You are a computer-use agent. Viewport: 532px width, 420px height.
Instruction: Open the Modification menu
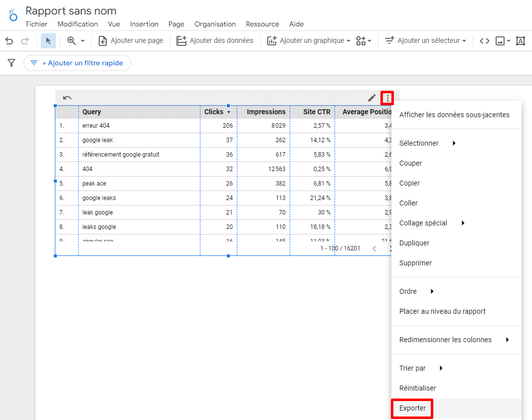click(x=78, y=24)
